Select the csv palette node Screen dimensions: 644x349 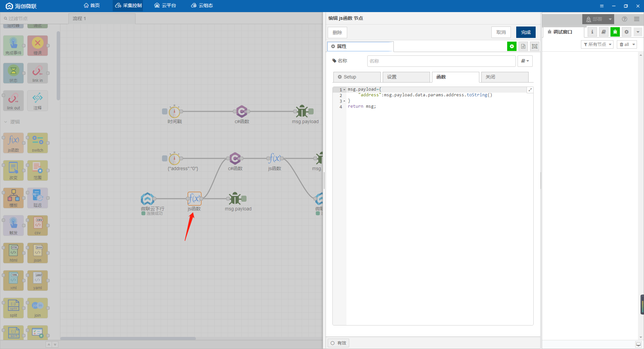pos(38,226)
